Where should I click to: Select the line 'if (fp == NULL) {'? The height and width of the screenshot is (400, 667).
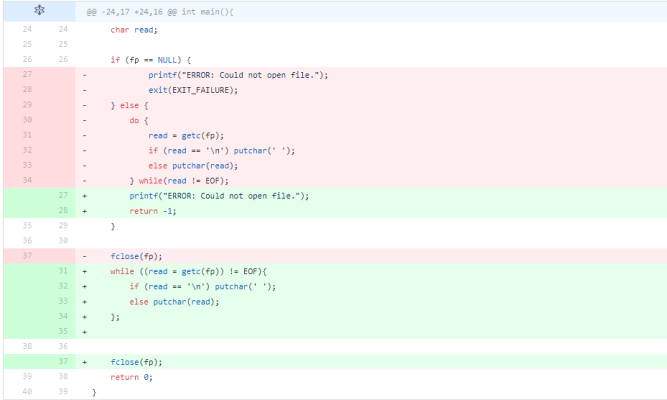pos(151,60)
